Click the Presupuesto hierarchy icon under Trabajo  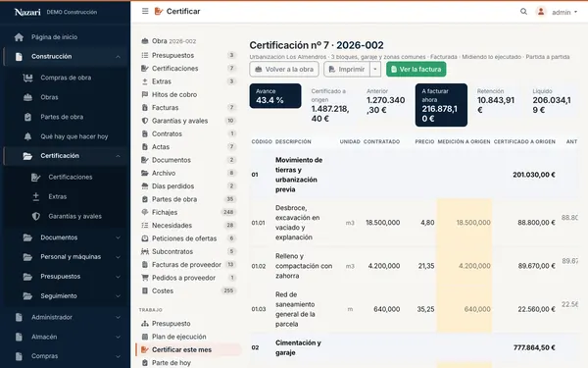144,324
